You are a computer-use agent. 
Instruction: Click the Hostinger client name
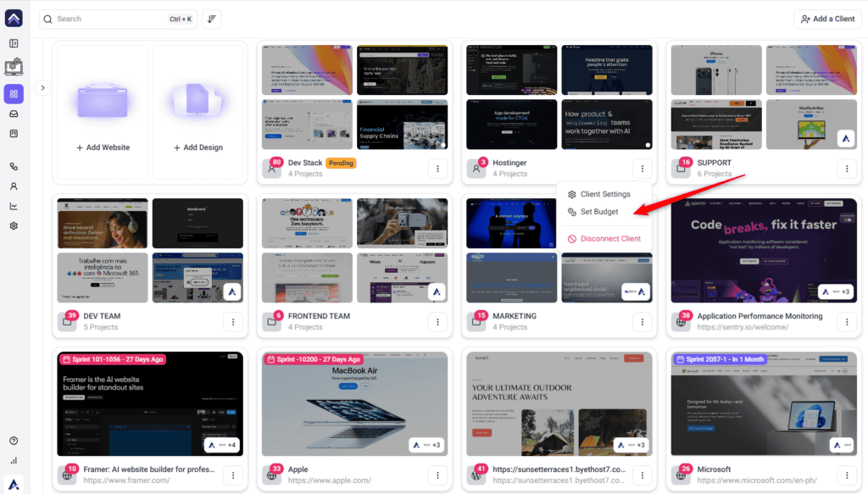[x=509, y=164]
